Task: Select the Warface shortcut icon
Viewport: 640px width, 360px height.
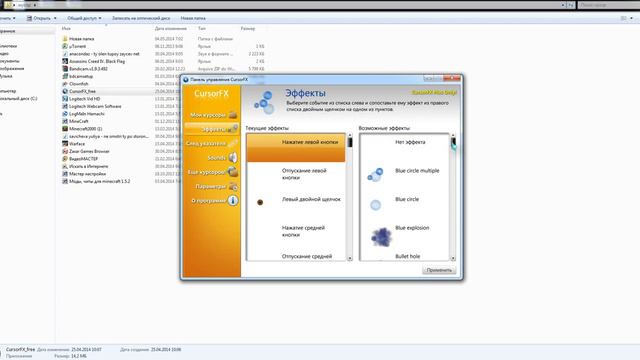Action: (x=65, y=144)
